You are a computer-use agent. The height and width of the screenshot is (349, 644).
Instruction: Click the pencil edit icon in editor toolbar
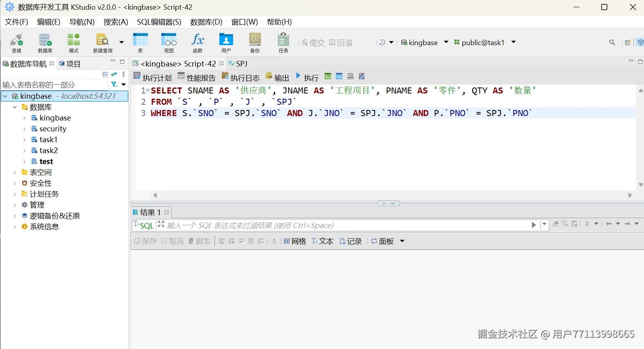coord(362,77)
